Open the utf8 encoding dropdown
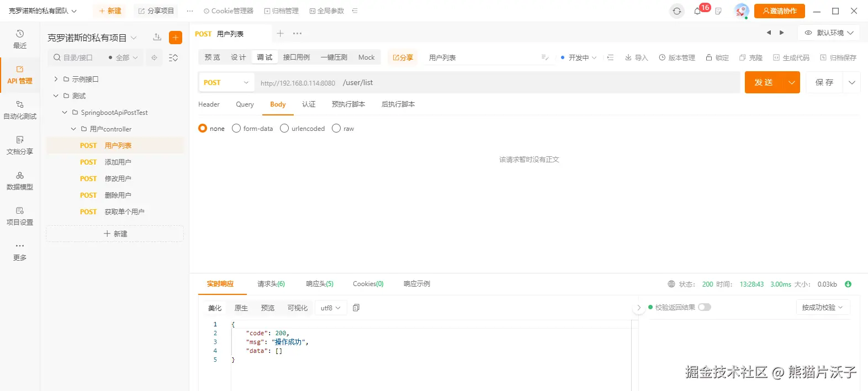 [x=331, y=308]
